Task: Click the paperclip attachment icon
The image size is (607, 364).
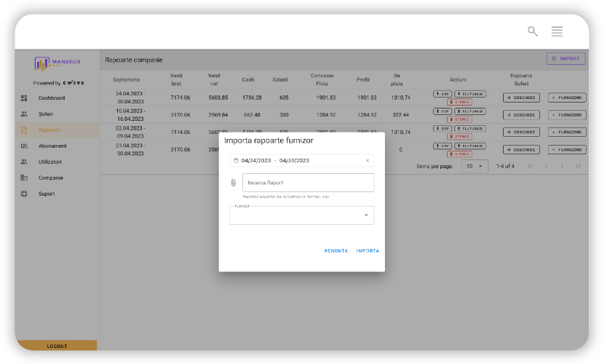Action: click(x=234, y=183)
